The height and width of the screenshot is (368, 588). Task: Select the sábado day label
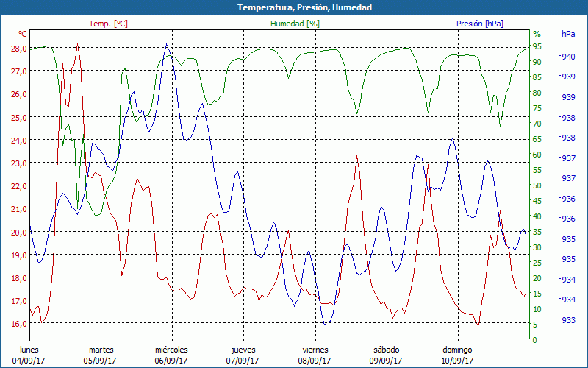386,350
